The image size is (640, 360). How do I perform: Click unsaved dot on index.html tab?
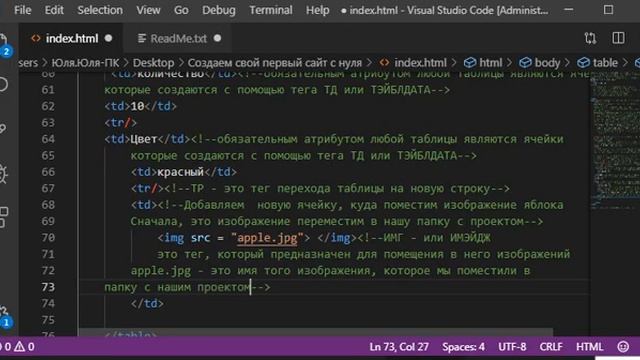(108, 38)
